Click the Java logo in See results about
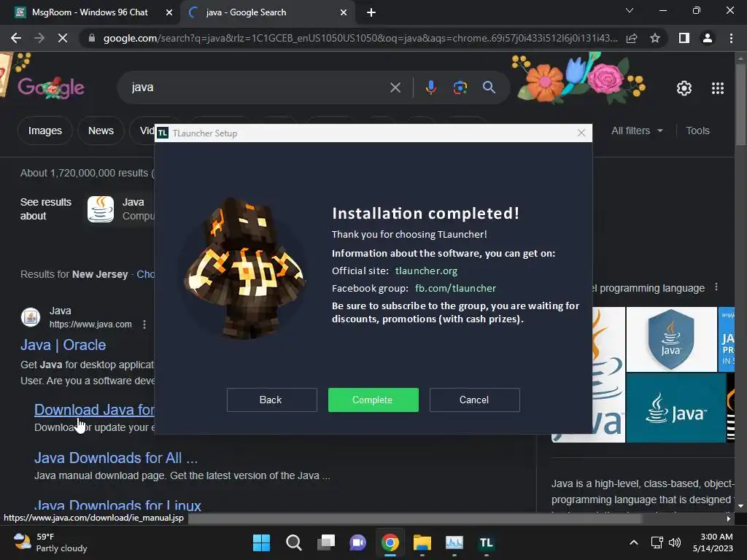The height and width of the screenshot is (560, 747). coord(101,209)
